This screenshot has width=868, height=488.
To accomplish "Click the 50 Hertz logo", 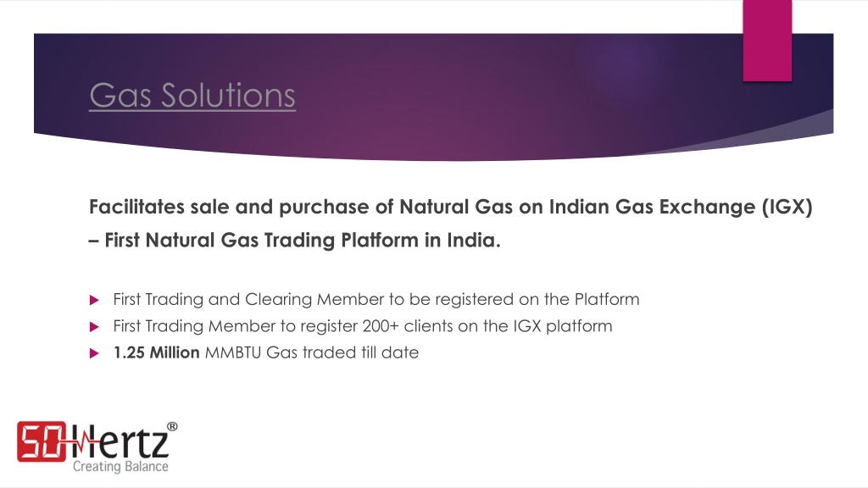I will point(97,447).
